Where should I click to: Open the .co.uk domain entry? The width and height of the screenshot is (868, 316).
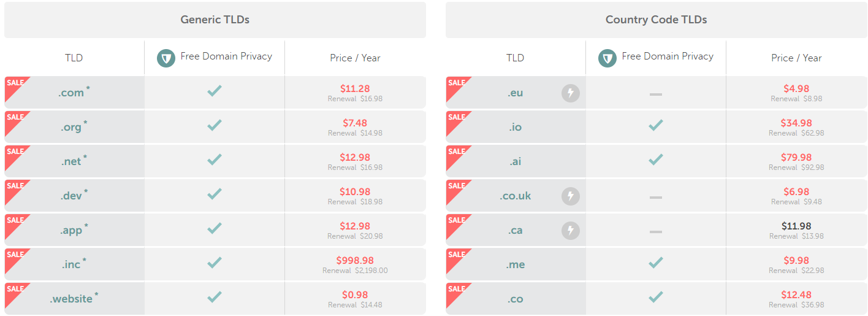[515, 196]
